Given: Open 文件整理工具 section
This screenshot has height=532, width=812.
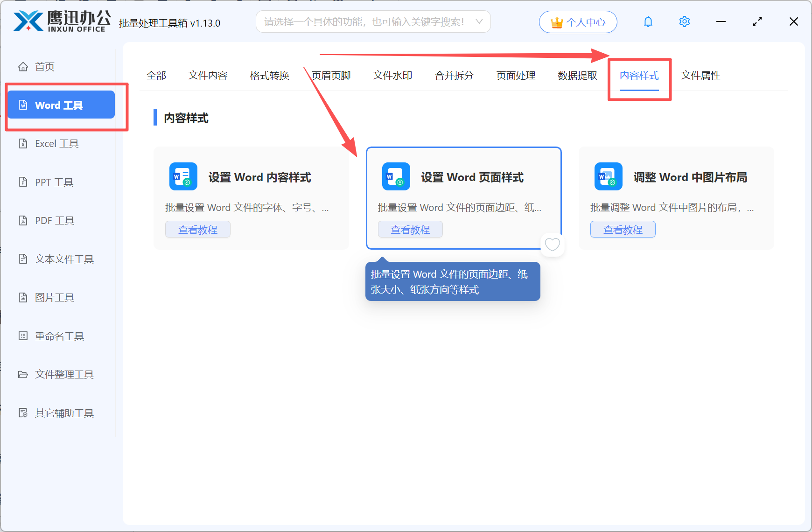Looking at the screenshot, I should 63,374.
